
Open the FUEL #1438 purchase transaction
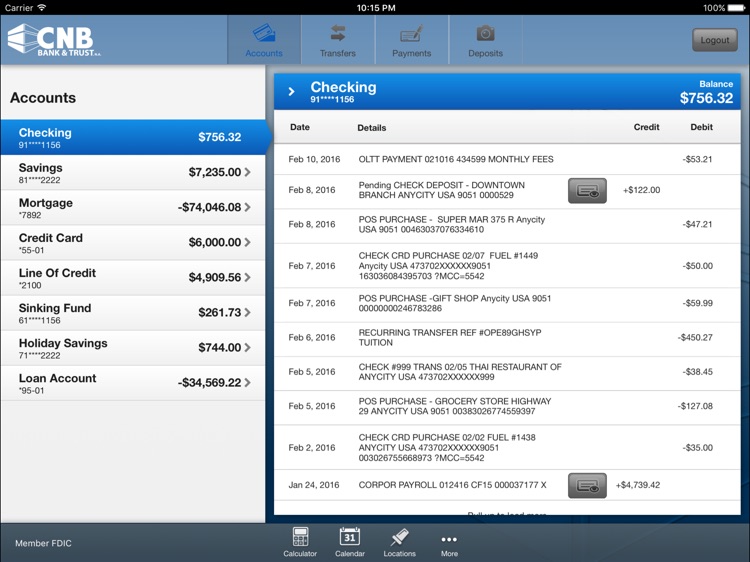[x=507, y=448]
